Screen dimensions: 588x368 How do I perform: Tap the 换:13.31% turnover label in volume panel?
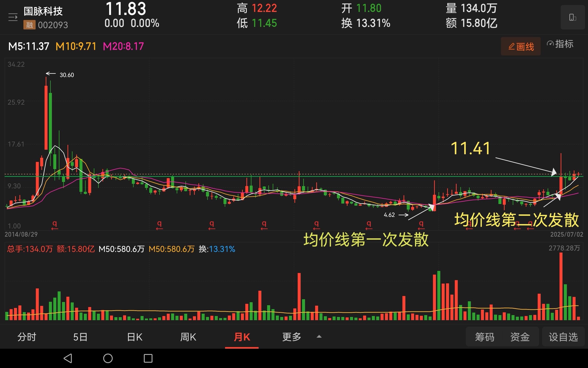(x=217, y=249)
